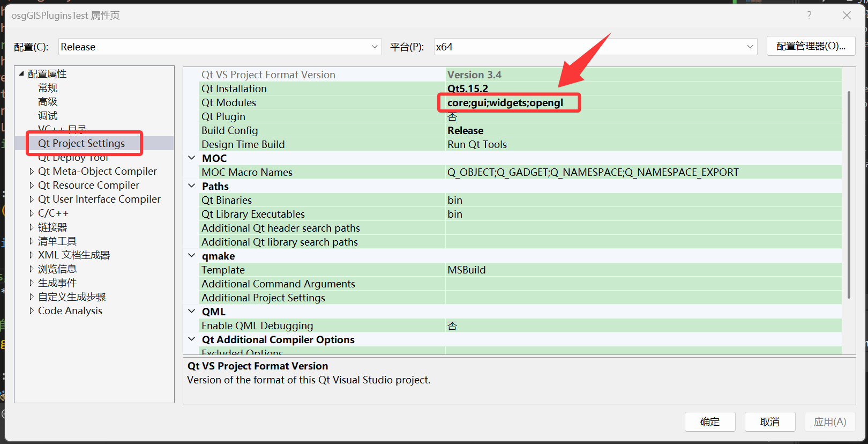The width and height of the screenshot is (868, 444).
Task: Select 高级 in the property tree
Action: pos(48,101)
